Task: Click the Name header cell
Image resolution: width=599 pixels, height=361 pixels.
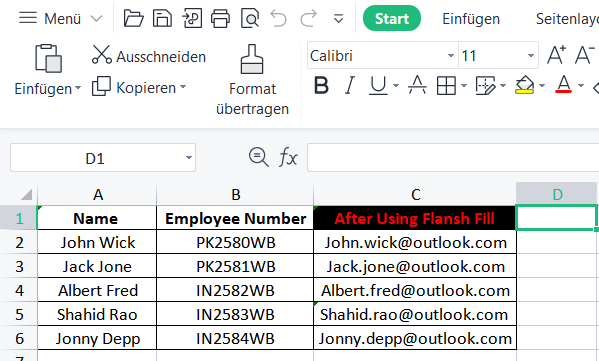Action: [97, 218]
